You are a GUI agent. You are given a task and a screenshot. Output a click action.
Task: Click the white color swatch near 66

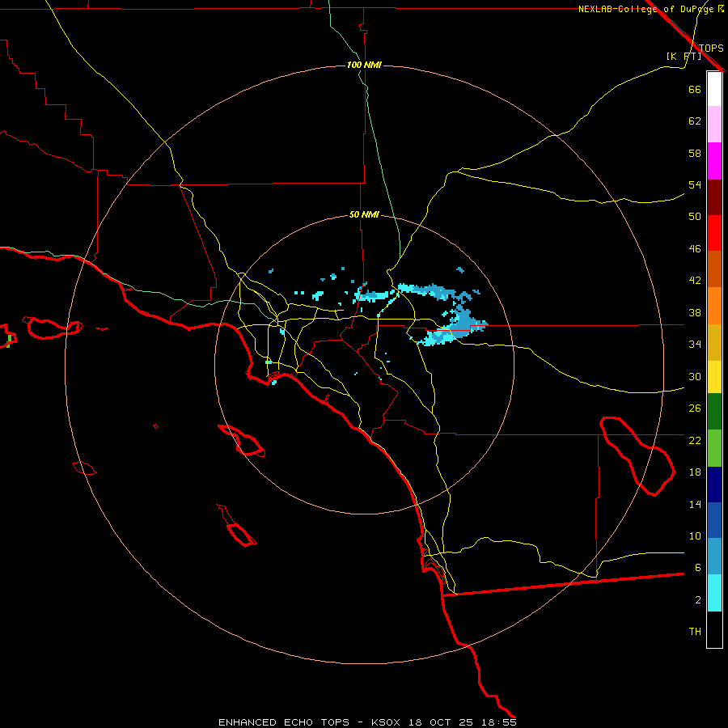click(714, 89)
